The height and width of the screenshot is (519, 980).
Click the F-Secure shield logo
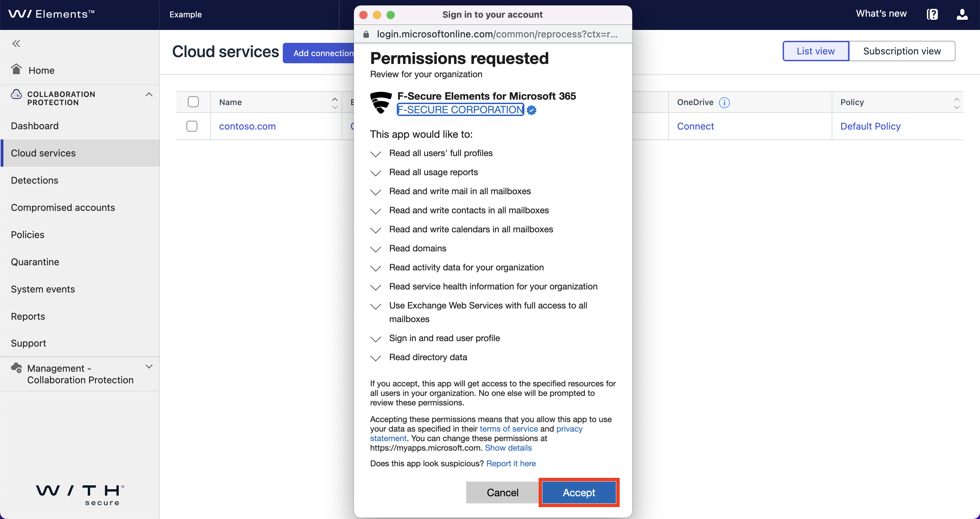[381, 102]
